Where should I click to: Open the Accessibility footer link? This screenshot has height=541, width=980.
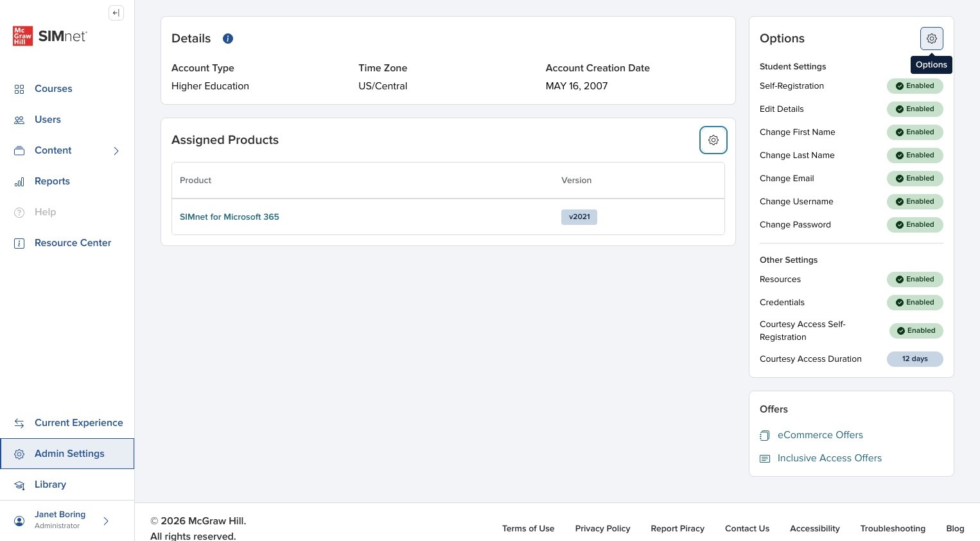pos(814,528)
